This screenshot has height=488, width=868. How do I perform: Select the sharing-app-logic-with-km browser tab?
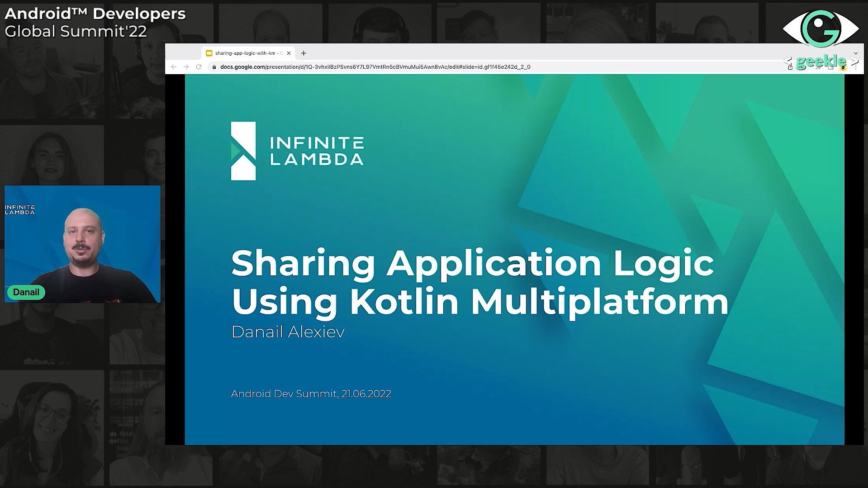(248, 53)
